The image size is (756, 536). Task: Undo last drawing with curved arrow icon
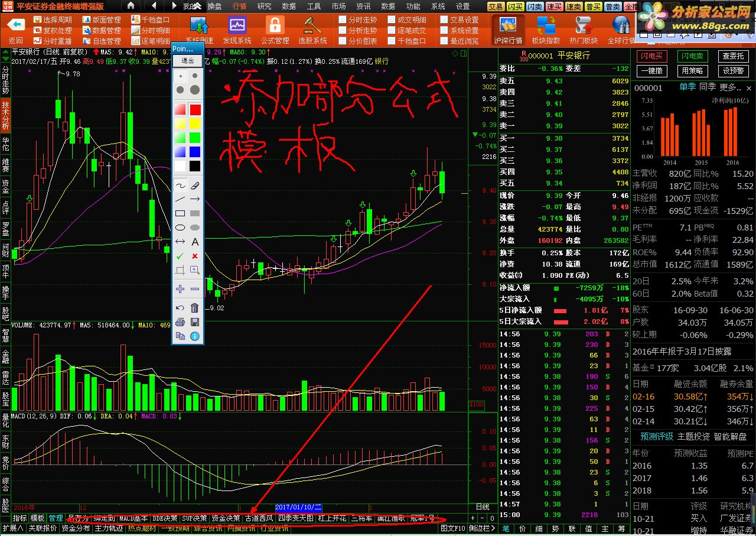181,308
